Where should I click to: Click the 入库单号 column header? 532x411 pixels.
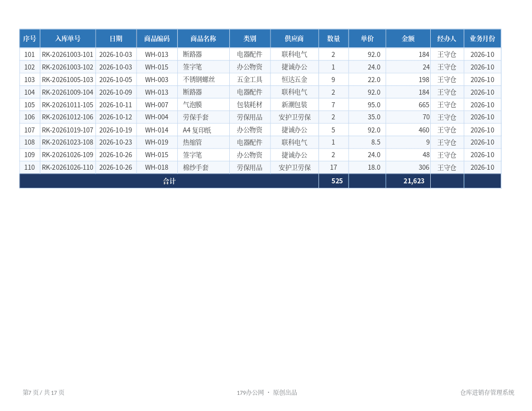[68, 39]
